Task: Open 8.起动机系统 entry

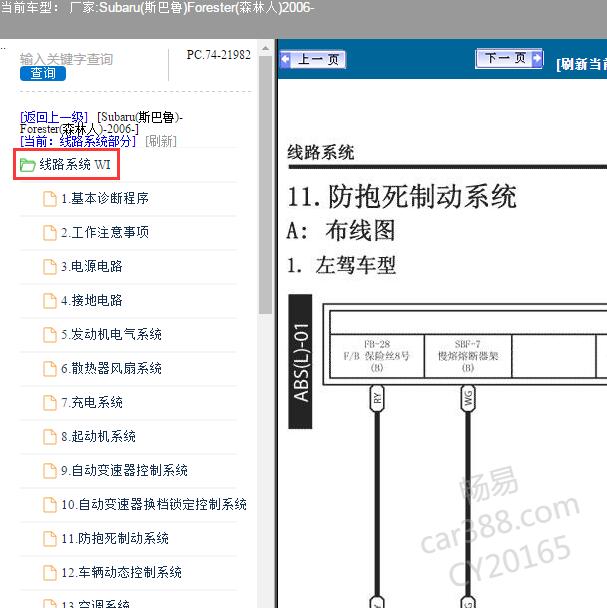Action: [98, 437]
